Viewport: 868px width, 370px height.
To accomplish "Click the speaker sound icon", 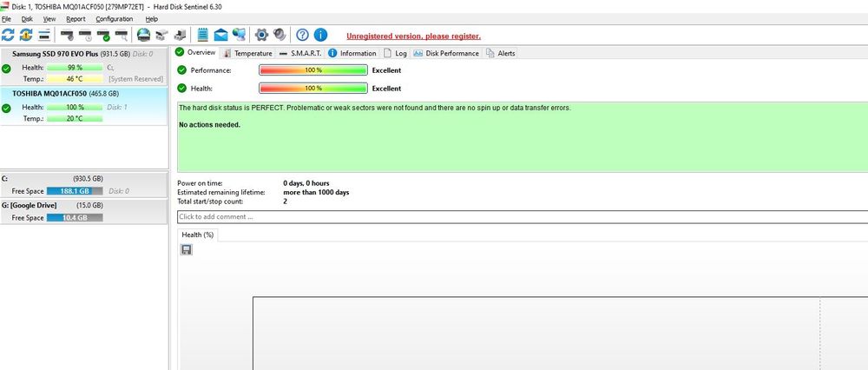I will [x=279, y=35].
